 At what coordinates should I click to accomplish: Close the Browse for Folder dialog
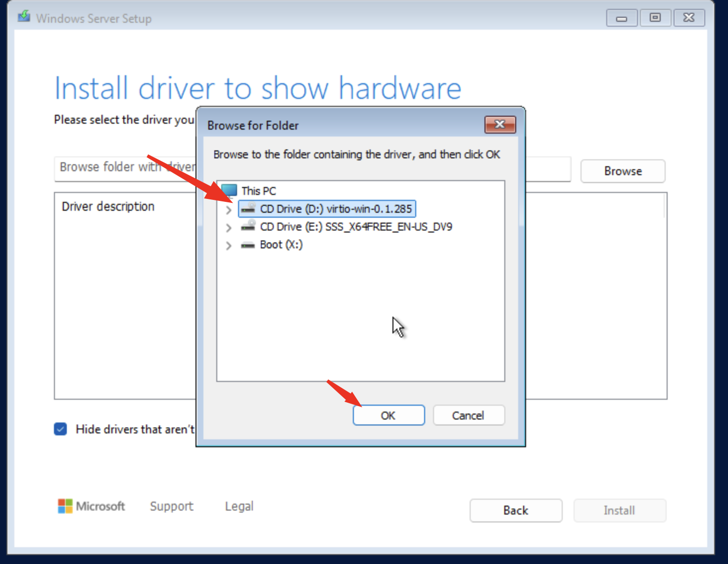pyautogui.click(x=500, y=125)
